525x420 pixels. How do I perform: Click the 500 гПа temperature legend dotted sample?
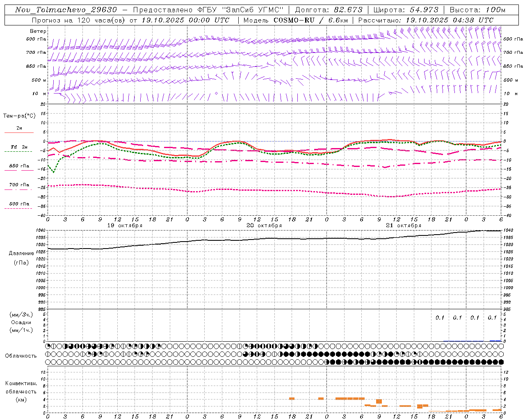tap(18, 208)
